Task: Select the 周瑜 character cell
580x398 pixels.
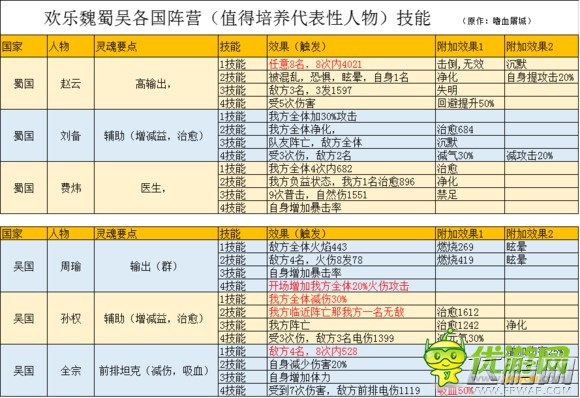Action: pos(71,266)
